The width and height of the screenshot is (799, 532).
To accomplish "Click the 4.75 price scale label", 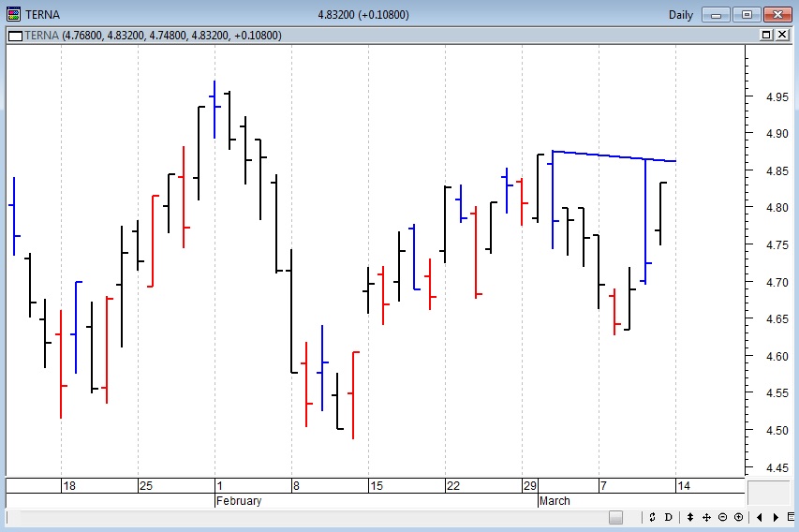I will (x=777, y=244).
